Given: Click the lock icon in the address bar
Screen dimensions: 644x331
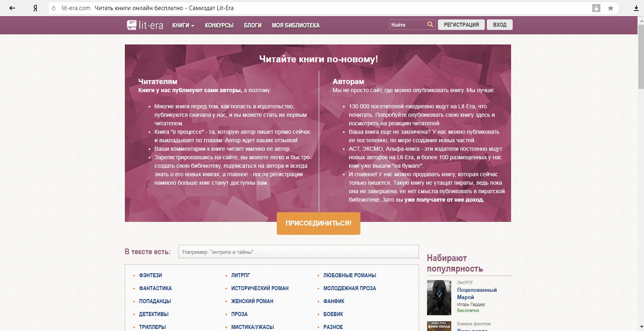Looking at the screenshot, I should pos(596,8).
